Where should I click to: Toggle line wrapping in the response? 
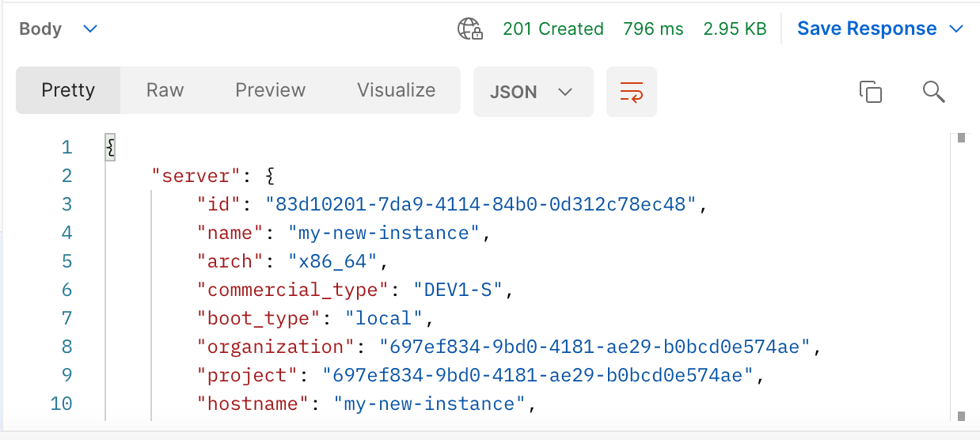[631, 92]
